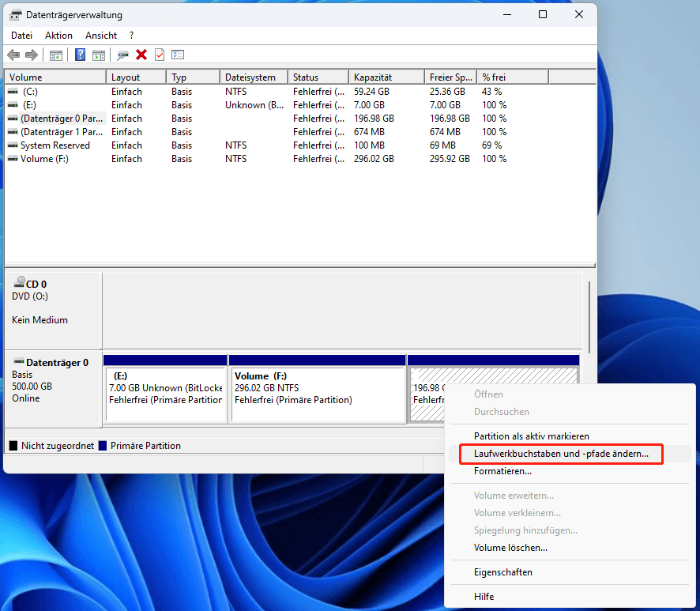This screenshot has width=700, height=611.
Task: Open Eigenschaften from the context menu
Action: [503, 572]
